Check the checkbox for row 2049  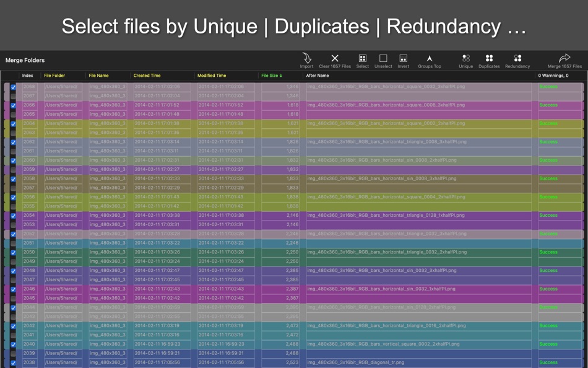[x=13, y=261]
